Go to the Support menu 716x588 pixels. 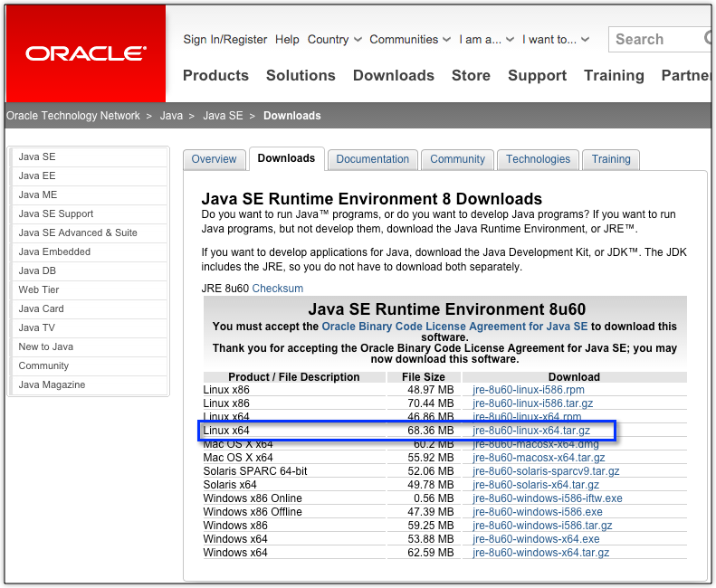537,76
